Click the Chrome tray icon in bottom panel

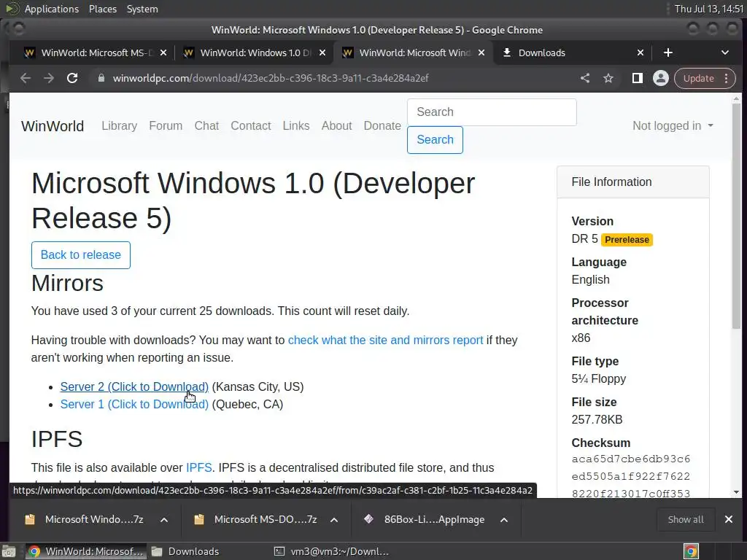691,551
